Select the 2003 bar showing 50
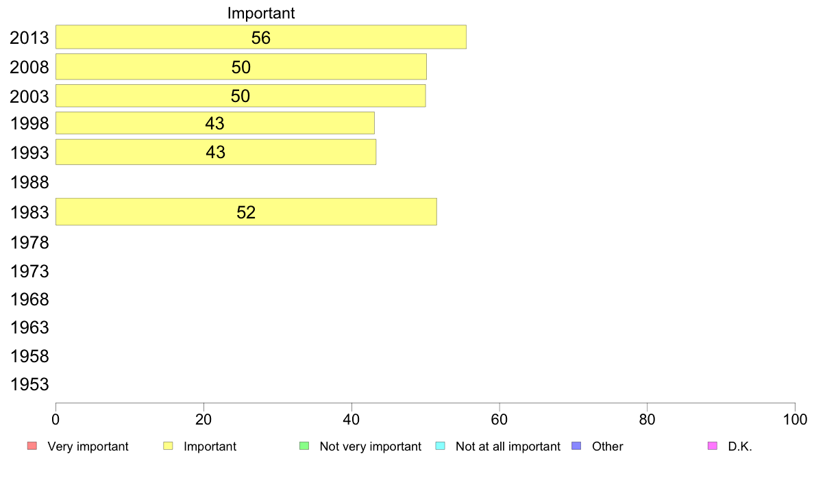The image size is (814, 504). tap(241, 95)
